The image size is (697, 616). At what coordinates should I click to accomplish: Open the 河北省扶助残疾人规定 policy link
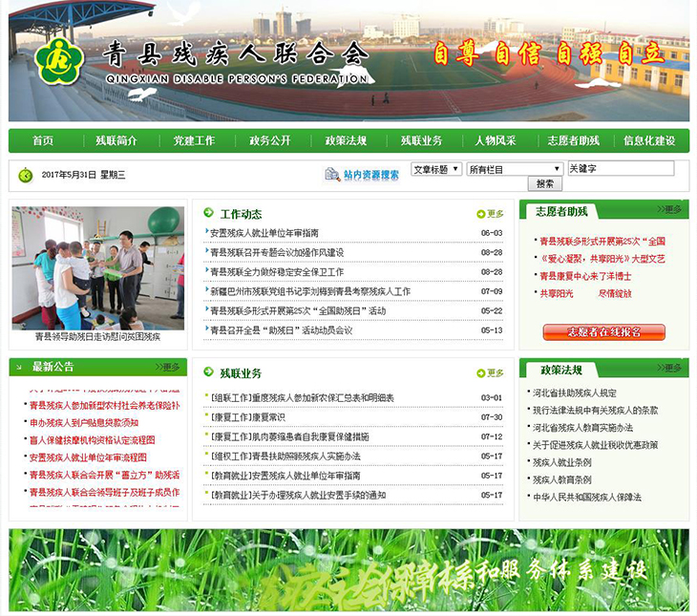tap(575, 393)
